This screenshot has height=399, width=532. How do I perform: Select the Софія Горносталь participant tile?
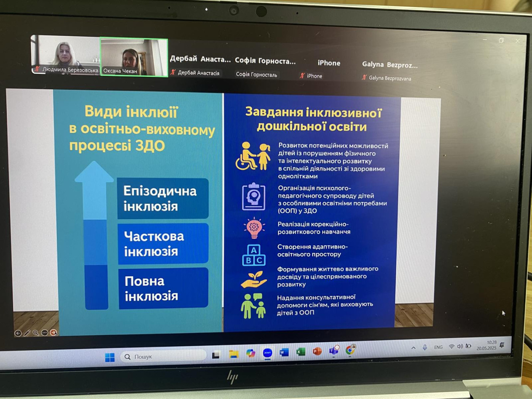(x=265, y=67)
